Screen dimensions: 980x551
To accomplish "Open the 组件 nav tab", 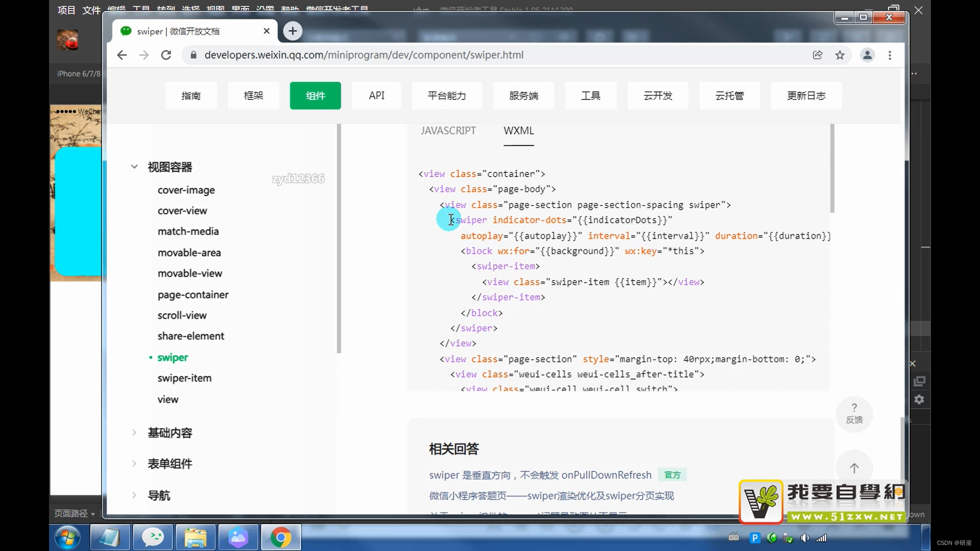I will click(315, 95).
